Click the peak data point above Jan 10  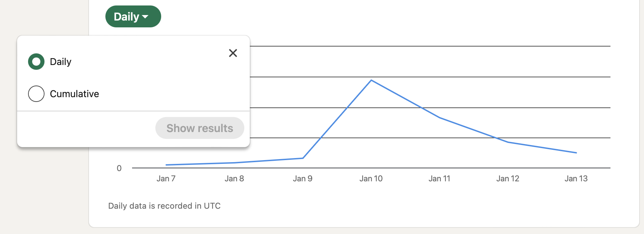coord(371,80)
